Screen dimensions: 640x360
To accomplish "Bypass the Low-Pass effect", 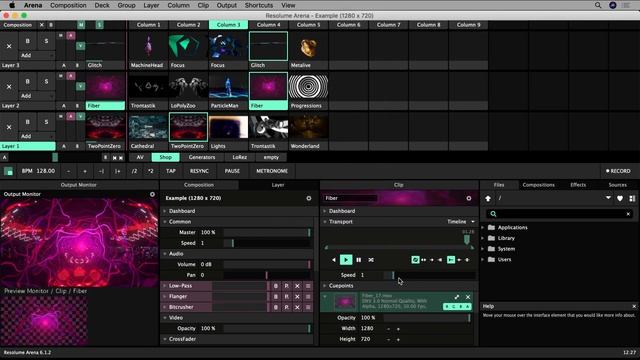I will tap(276, 286).
